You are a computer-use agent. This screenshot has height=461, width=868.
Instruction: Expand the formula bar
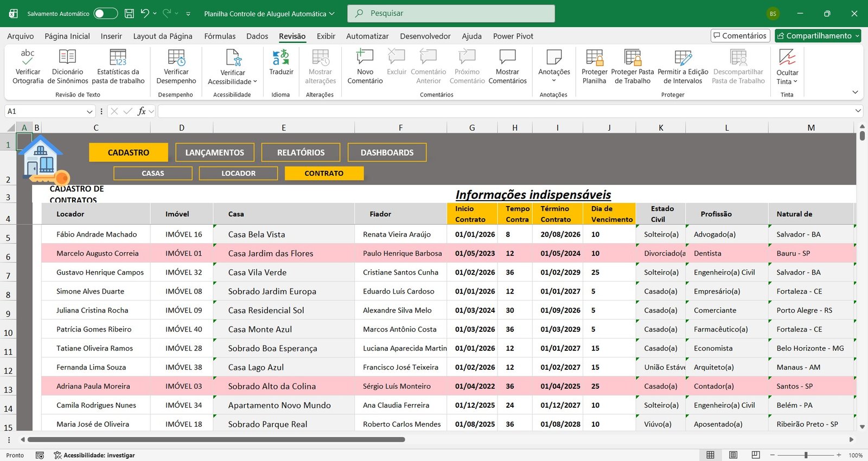(x=858, y=111)
